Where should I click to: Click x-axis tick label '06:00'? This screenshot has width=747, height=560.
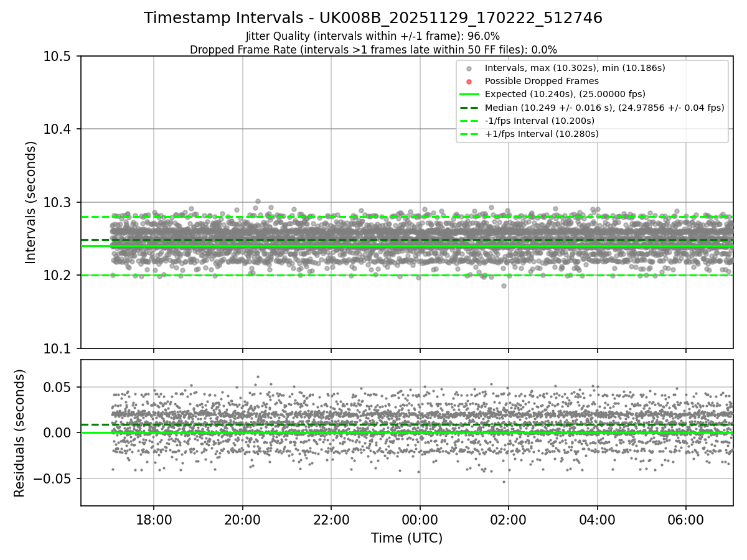pos(686,519)
